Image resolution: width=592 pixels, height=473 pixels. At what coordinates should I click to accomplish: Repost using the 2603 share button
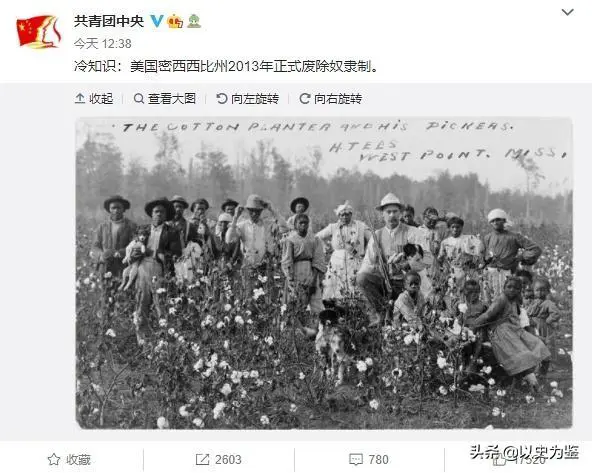click(219, 459)
